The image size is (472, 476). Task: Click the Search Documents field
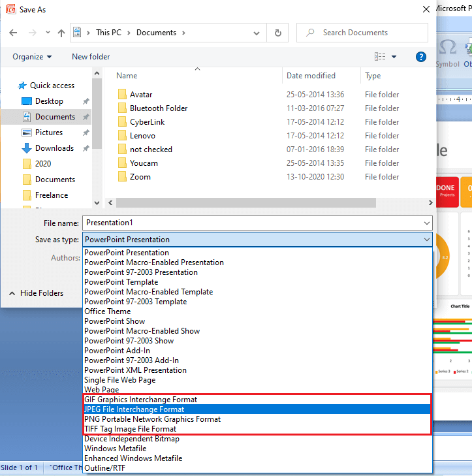pos(362,33)
